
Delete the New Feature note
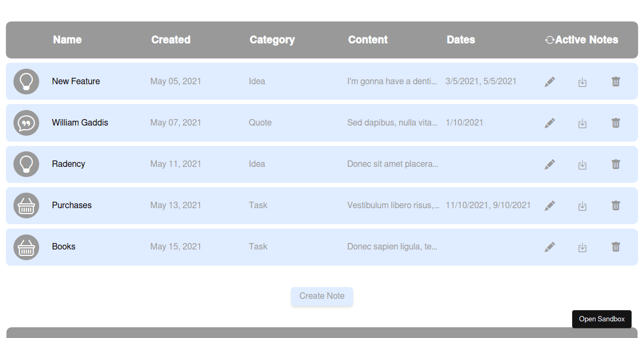point(616,82)
